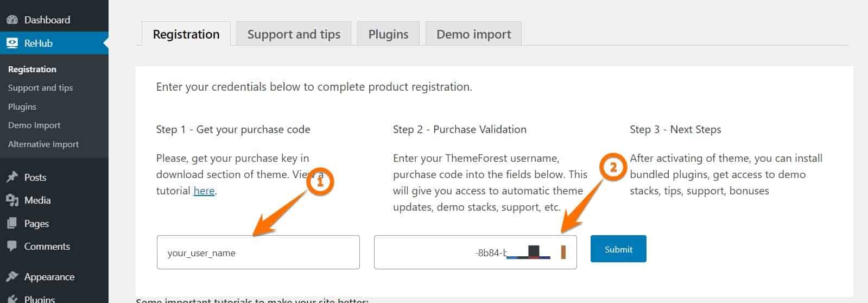
Task: Open Demo Import in the sidebar submenu
Action: 34,125
